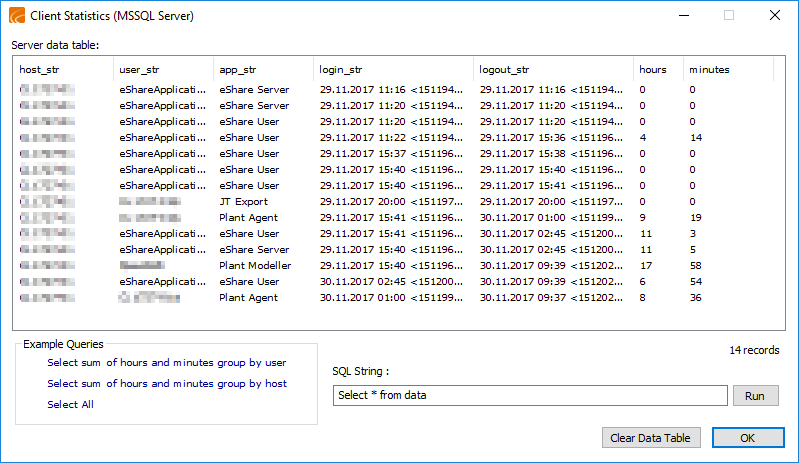Click inside the SQL String input field

pyautogui.click(x=529, y=396)
